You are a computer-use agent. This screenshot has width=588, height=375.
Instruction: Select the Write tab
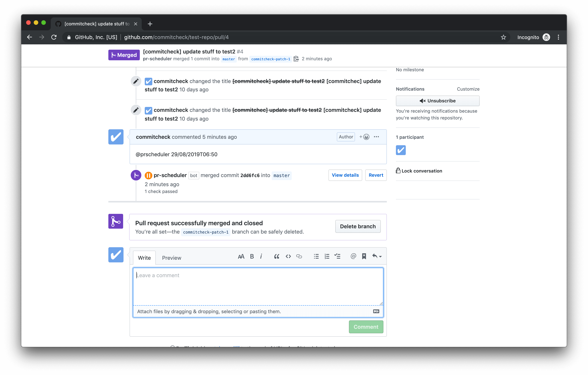pos(144,258)
